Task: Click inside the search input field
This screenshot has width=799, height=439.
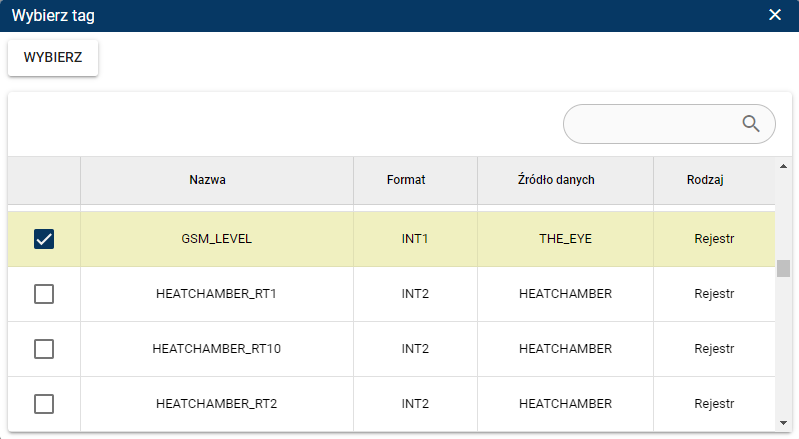Action: (x=652, y=123)
